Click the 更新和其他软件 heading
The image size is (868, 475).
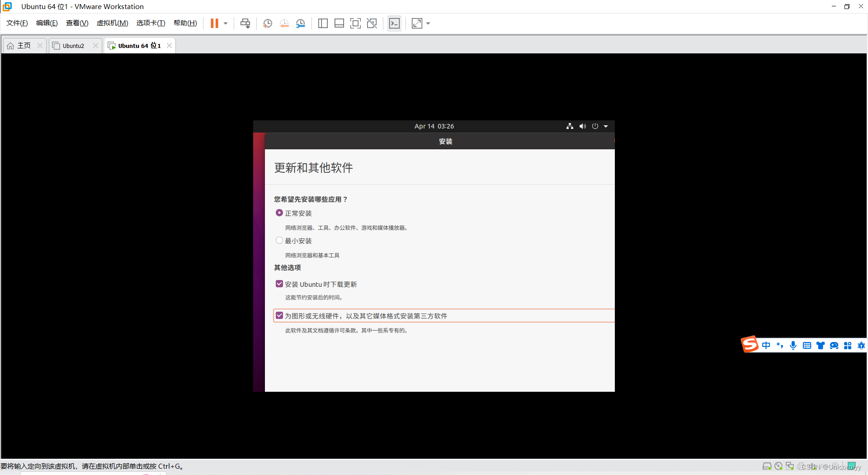click(313, 168)
